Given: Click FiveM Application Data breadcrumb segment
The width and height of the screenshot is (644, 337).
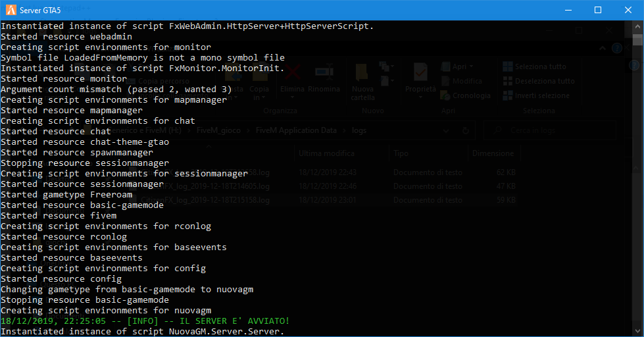Looking at the screenshot, I should tap(296, 130).
